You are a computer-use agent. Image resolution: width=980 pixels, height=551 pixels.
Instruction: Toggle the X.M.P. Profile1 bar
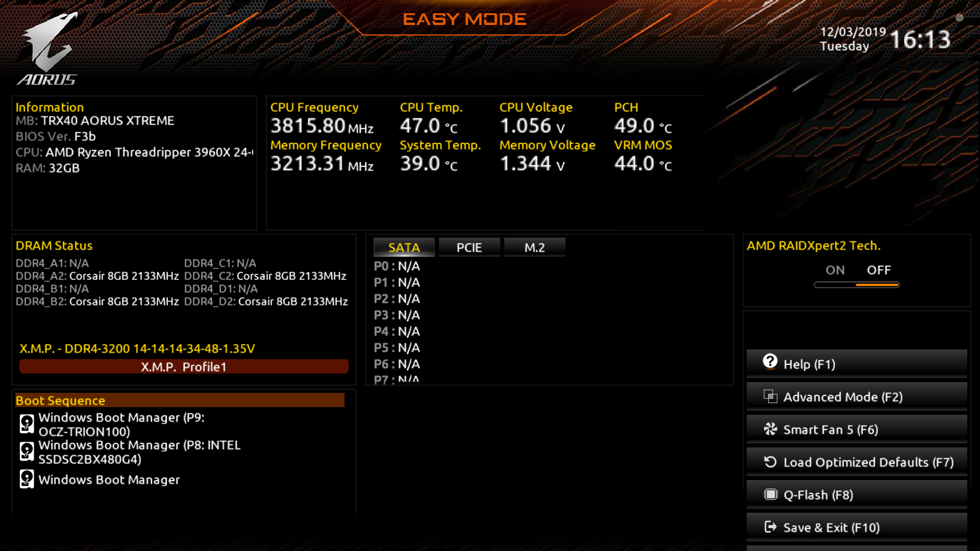184,366
